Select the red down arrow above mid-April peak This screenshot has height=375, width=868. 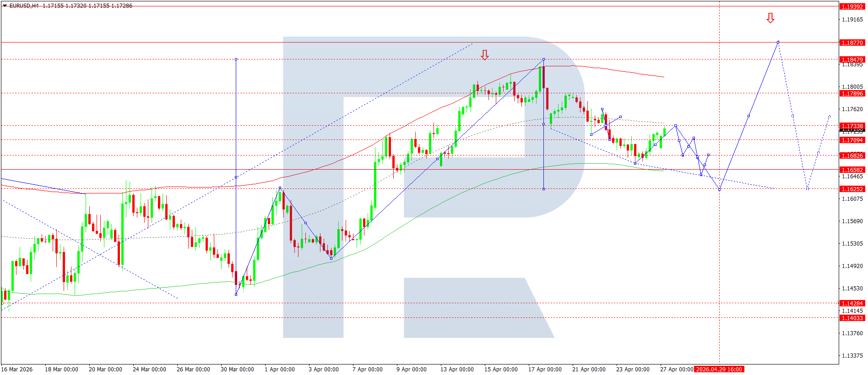(x=484, y=55)
